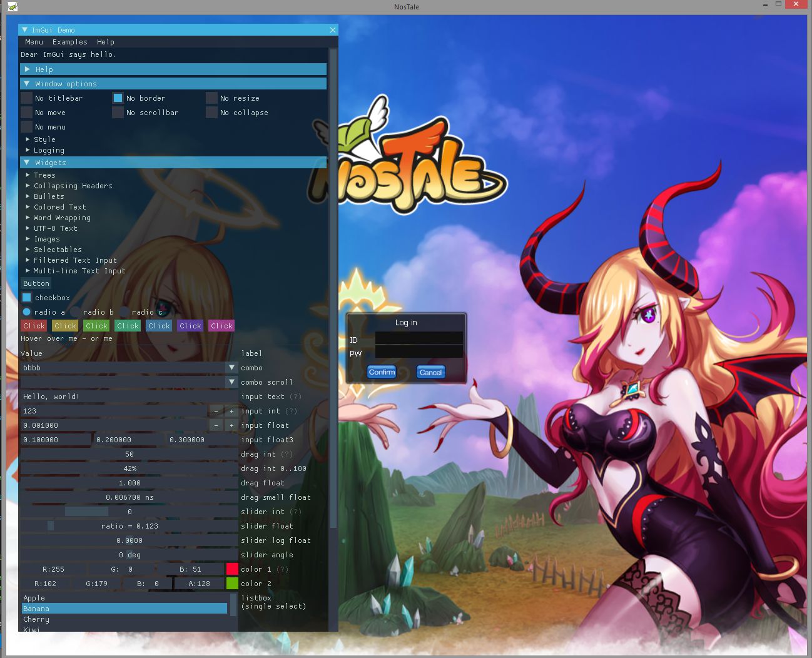Enable the No scrollbar checkbox
The width and height of the screenshot is (812, 658).
click(x=118, y=113)
